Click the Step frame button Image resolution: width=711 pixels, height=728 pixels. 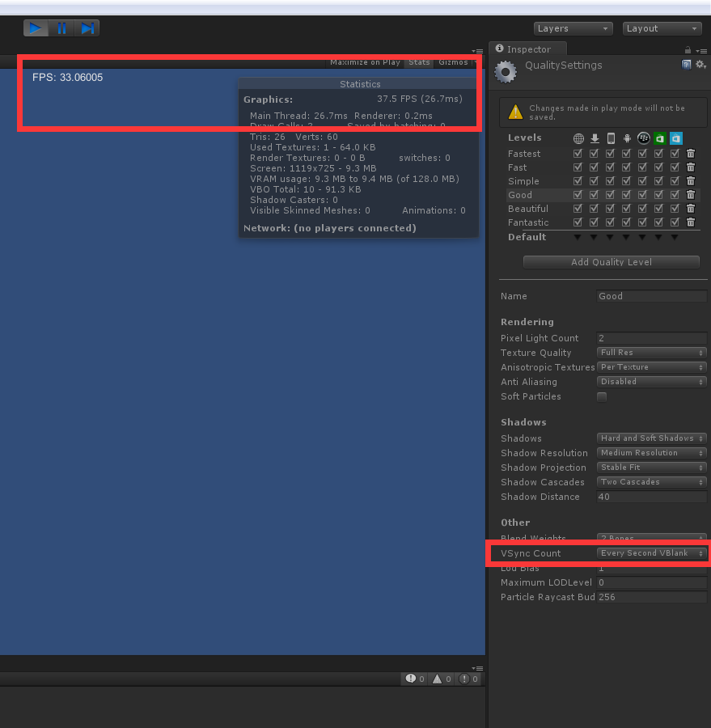pos(87,28)
